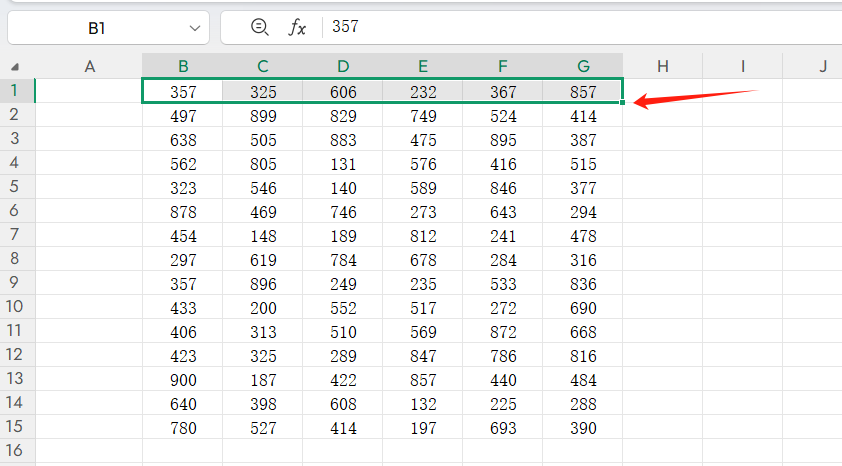Open the insert function fx button
This screenshot has width=842, height=466.
297,27
